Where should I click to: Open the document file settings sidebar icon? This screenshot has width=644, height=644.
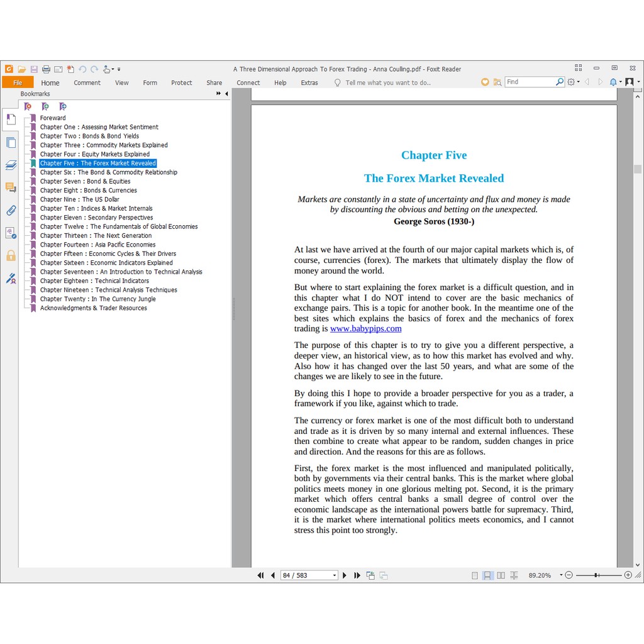[11, 233]
